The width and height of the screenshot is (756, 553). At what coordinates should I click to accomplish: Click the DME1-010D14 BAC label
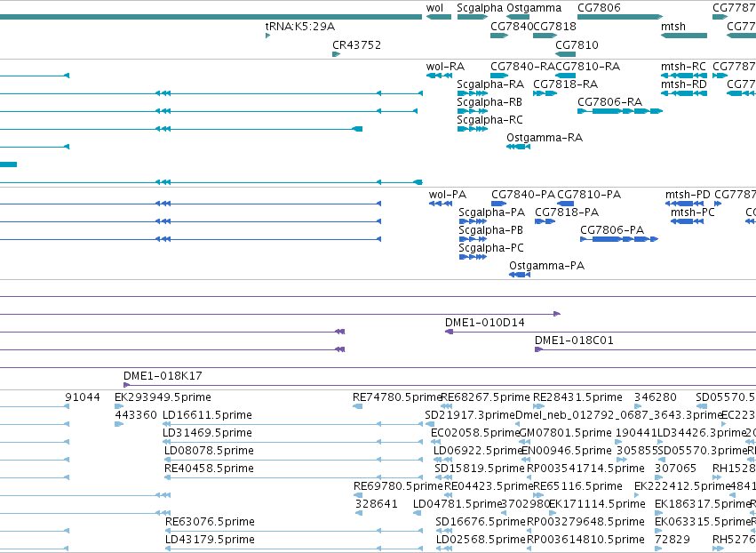484,323
